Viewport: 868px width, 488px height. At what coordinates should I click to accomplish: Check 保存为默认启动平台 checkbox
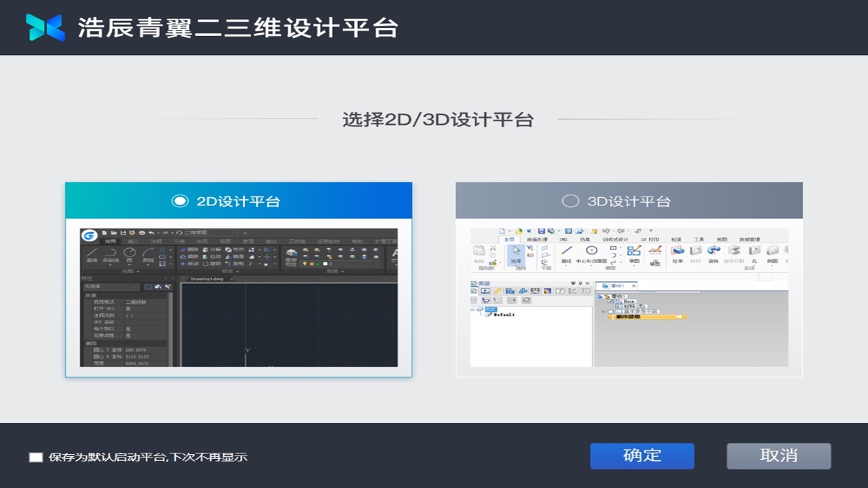35,457
